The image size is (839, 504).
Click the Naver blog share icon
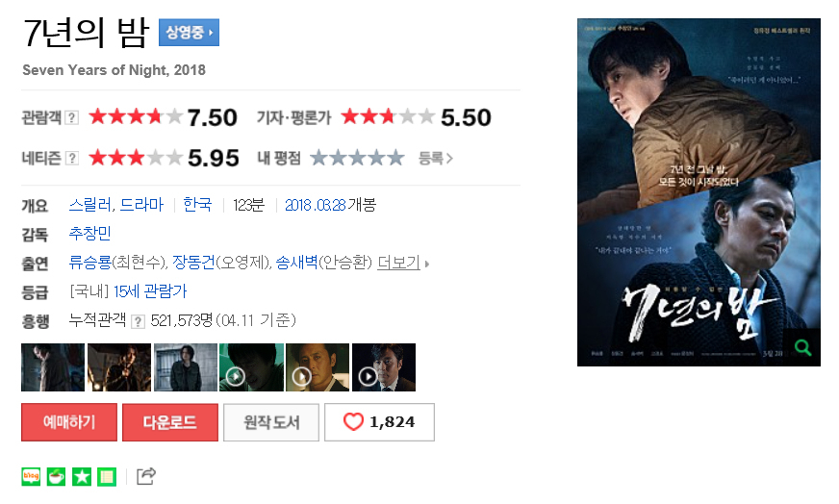point(31,476)
